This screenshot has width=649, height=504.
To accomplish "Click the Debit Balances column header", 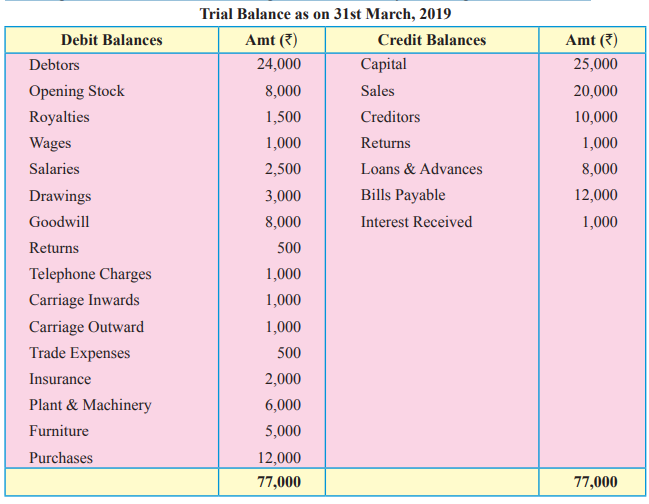I will point(111,40).
